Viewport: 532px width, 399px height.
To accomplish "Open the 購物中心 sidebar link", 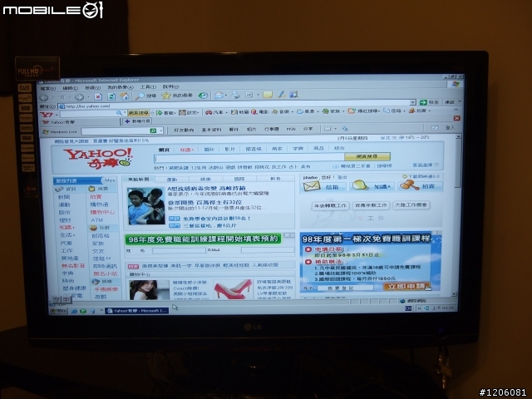I will click(x=102, y=213).
